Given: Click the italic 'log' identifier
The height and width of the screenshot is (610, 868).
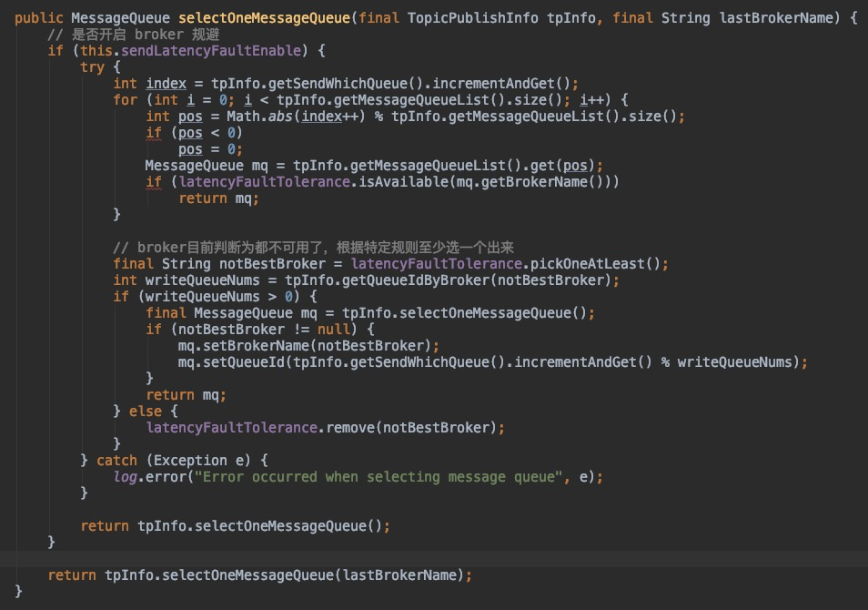Looking at the screenshot, I should 126,477.
